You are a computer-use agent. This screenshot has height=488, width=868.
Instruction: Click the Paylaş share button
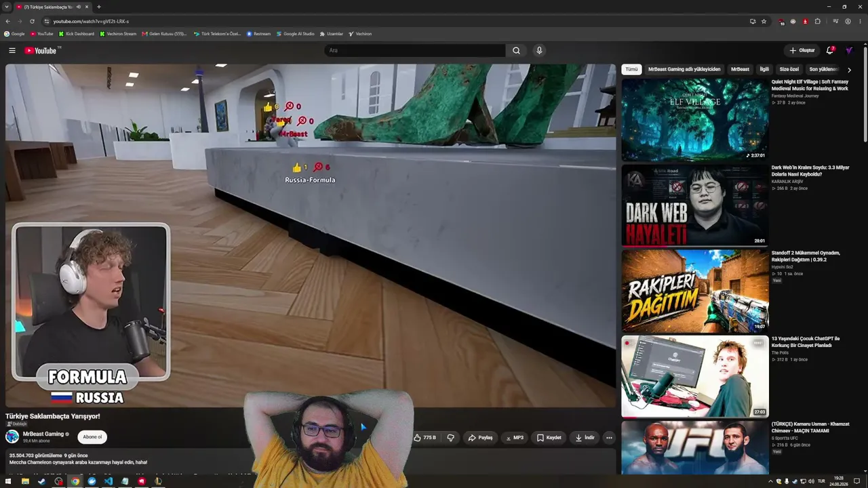click(x=481, y=438)
